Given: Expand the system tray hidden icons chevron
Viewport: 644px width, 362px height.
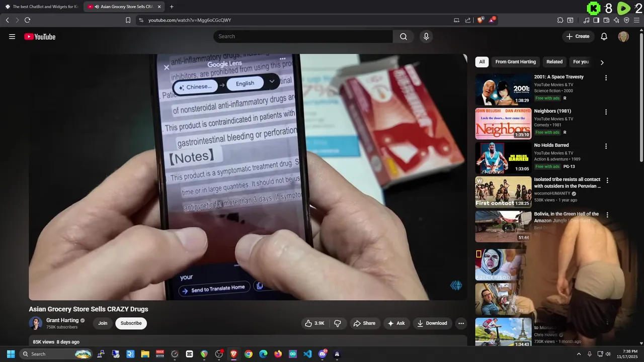Looking at the screenshot, I should 579,354.
